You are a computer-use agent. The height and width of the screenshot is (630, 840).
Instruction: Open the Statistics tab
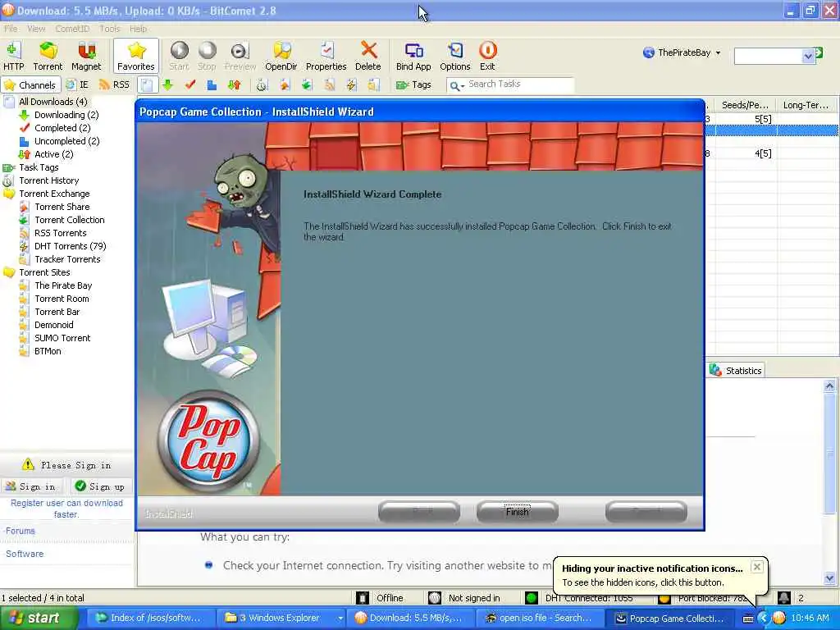pos(736,370)
